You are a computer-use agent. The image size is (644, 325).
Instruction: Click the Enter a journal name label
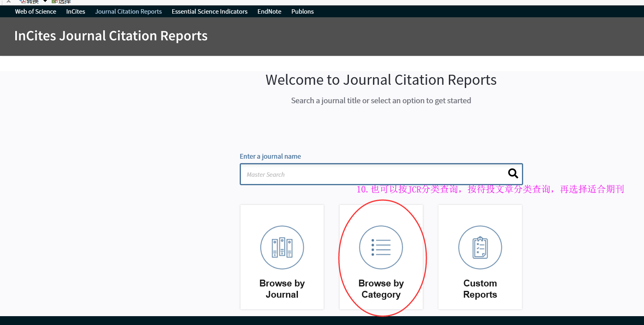[270, 156]
